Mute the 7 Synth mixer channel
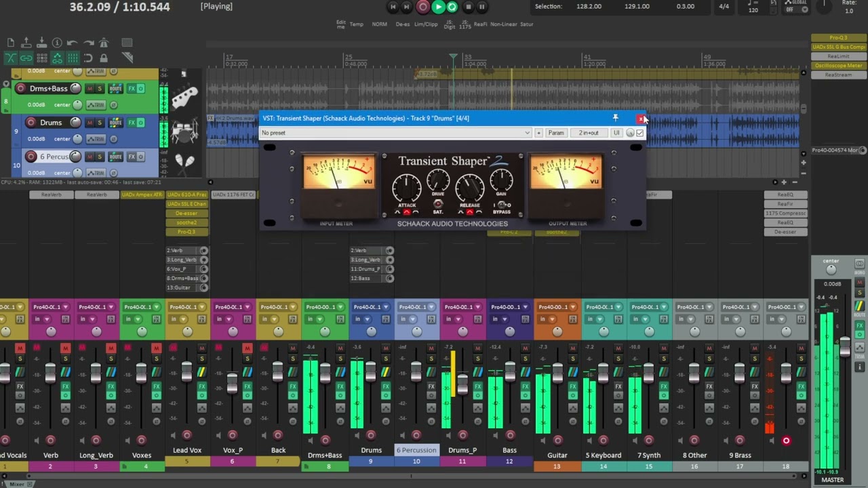Viewport: 868px width, 488px height. pyautogui.click(x=664, y=348)
